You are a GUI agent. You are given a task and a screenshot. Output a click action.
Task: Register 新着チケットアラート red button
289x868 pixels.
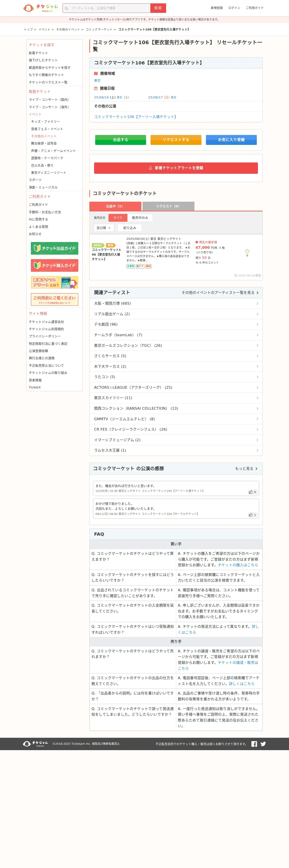(x=176, y=168)
